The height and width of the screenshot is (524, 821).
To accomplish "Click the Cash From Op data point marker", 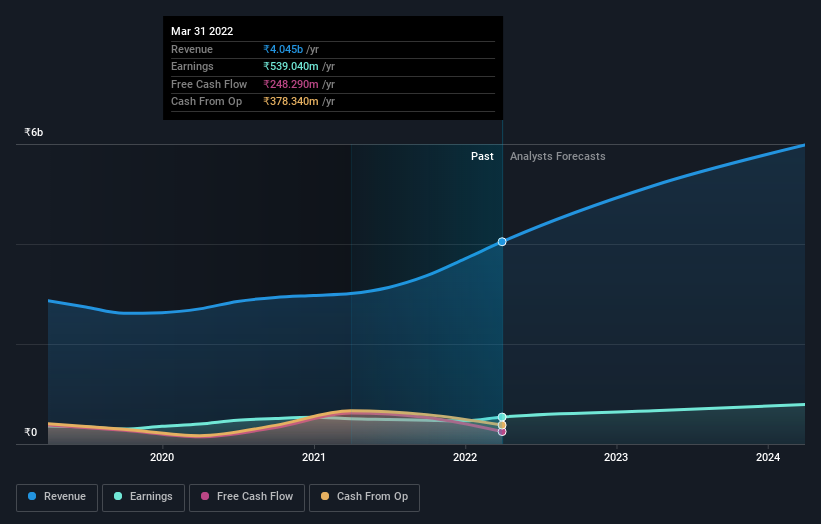I will coord(502,425).
